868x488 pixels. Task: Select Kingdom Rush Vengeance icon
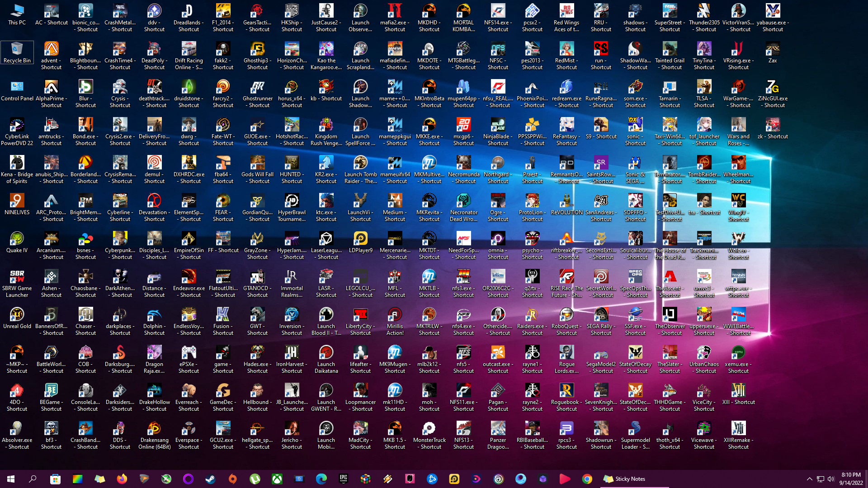pos(326,131)
